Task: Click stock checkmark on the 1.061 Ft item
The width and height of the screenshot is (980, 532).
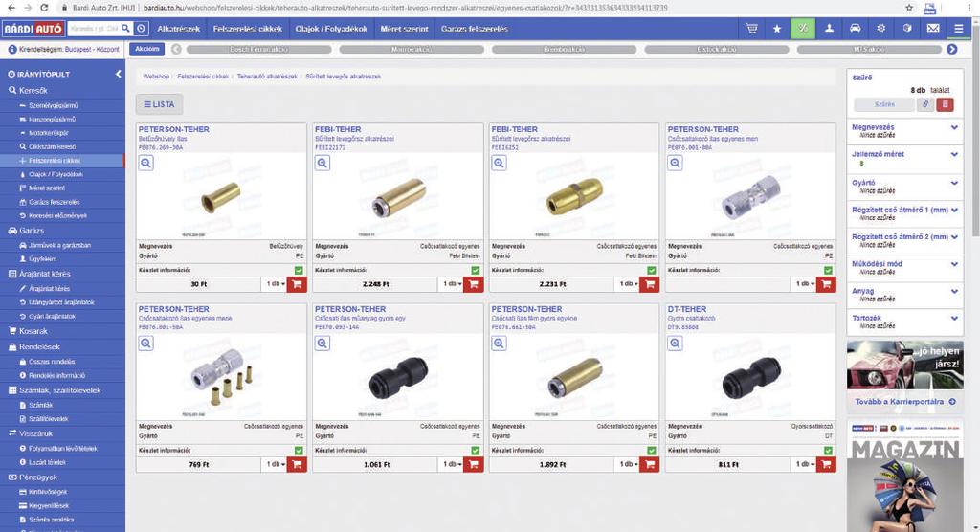Action: point(476,451)
